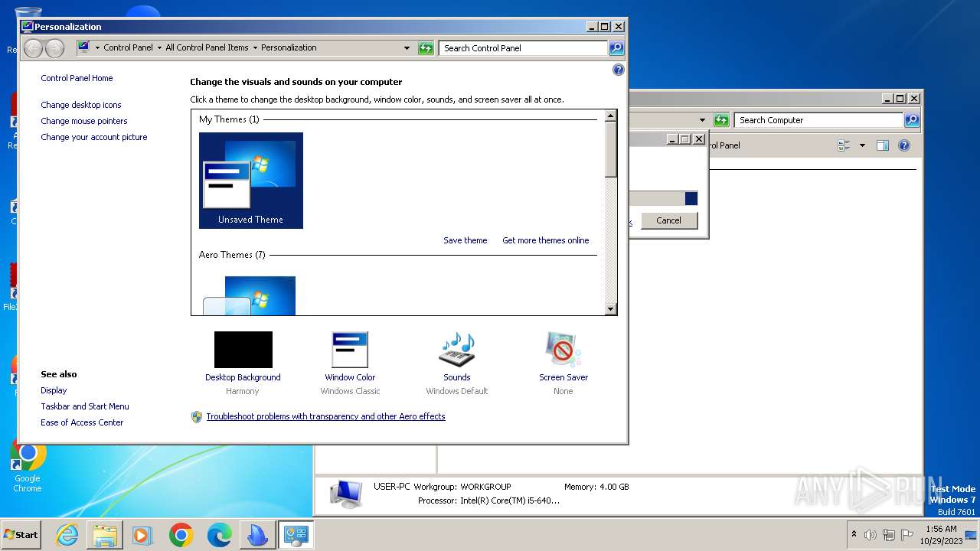Click the themes list scroll-up arrow
980x551 pixels.
[610, 116]
